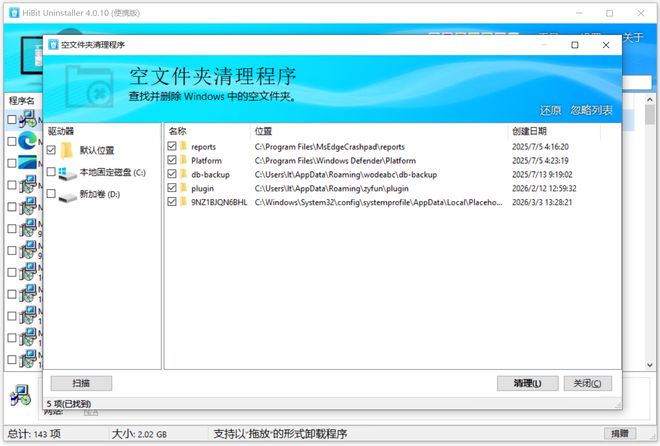Screen dimensions: 660x446
Task: Click the 程序名 column header in HiBit
Action: [x=22, y=101]
